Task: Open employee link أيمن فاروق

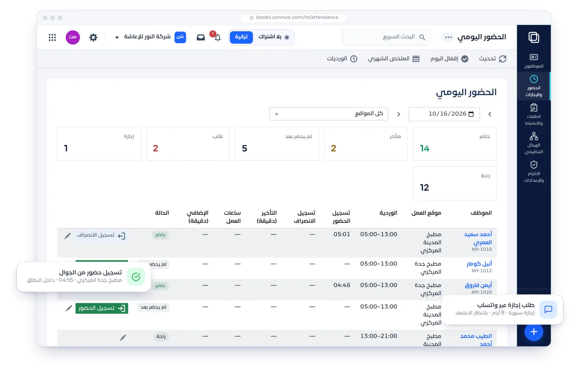Action: pyautogui.click(x=478, y=285)
